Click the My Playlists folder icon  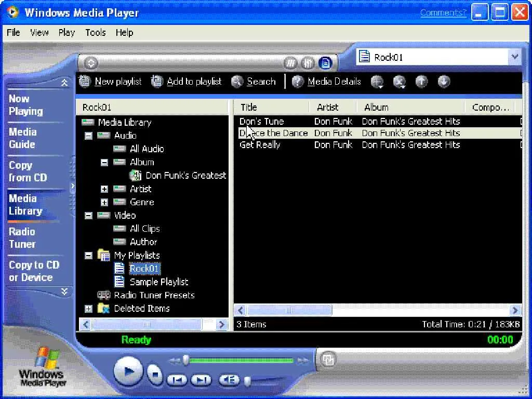coord(103,255)
